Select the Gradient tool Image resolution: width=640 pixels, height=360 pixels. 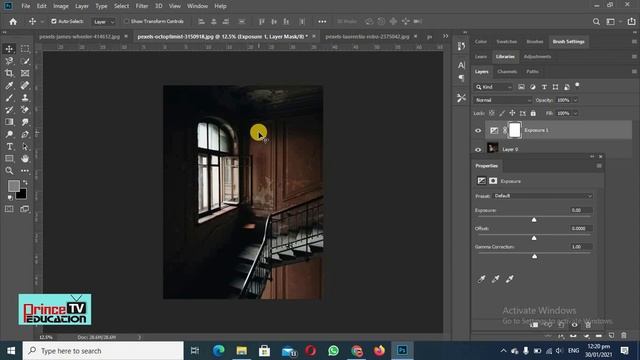9,122
